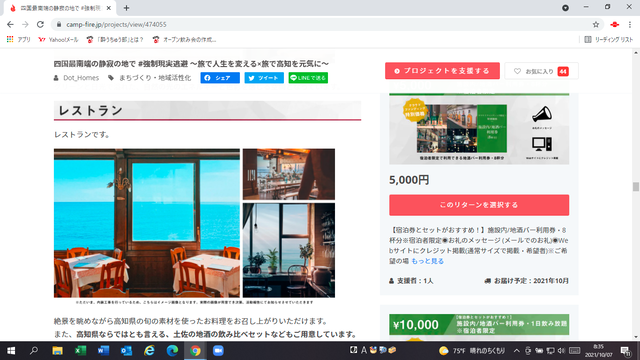Click the ¥10,000 return banner
The height and width of the screenshot is (360, 640).
click(x=479, y=324)
